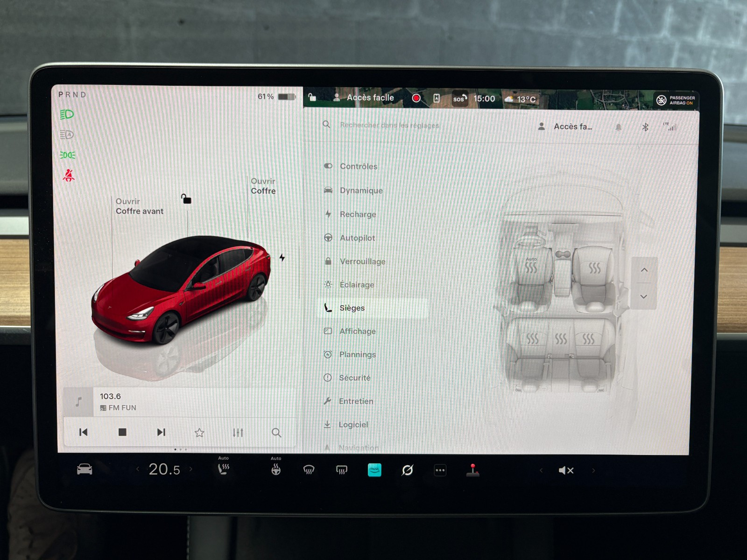Click the charging bolt icon beside car
This screenshot has width=747, height=560.
pos(282,258)
